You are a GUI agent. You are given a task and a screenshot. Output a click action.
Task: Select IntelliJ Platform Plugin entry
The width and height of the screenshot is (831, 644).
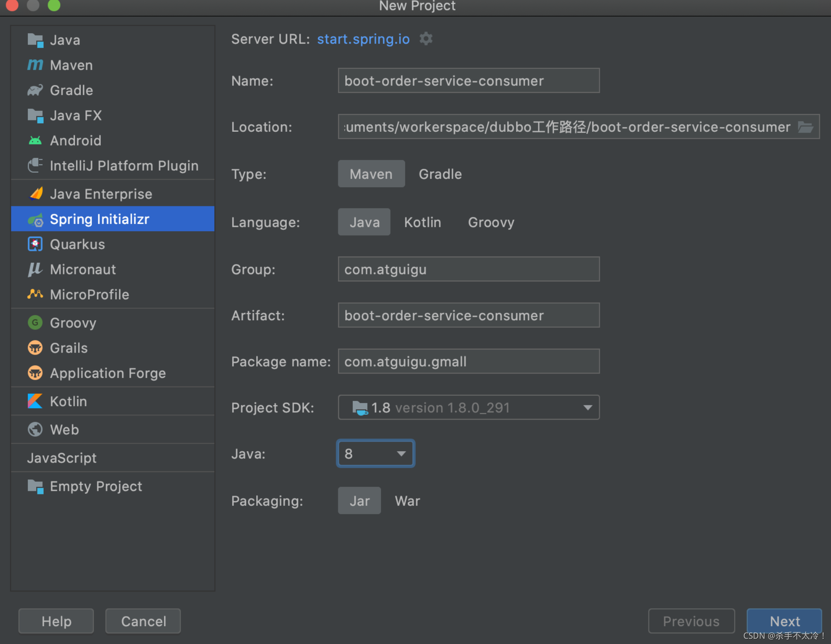[x=113, y=165]
